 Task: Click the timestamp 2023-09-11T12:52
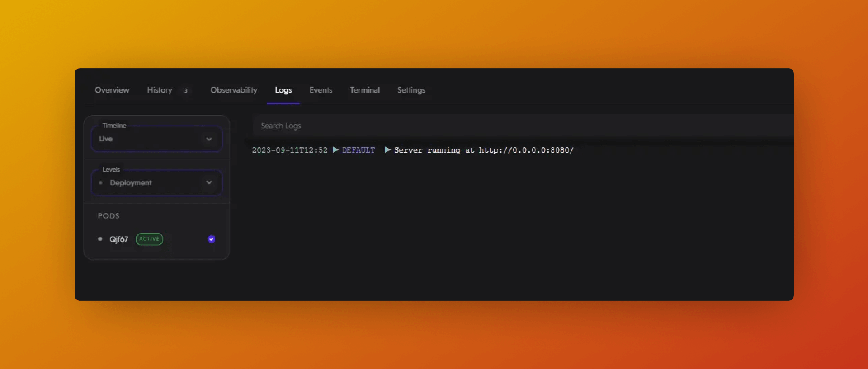(290, 150)
